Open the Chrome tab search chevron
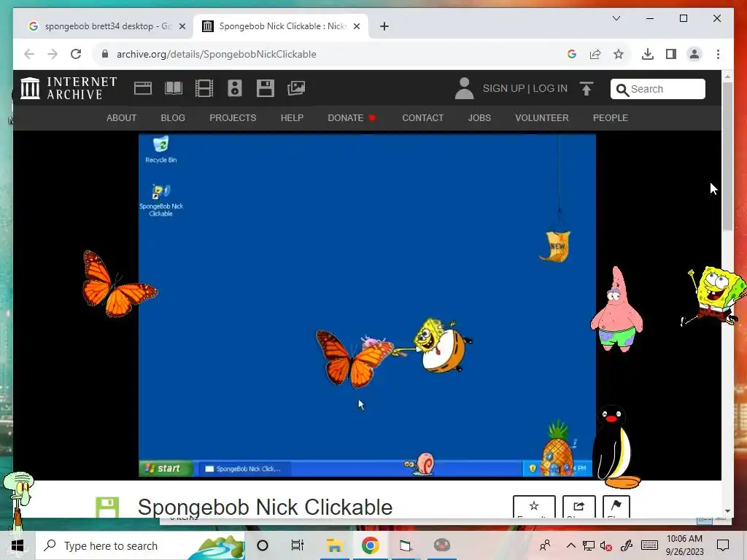This screenshot has width=747, height=560. pyautogui.click(x=616, y=18)
